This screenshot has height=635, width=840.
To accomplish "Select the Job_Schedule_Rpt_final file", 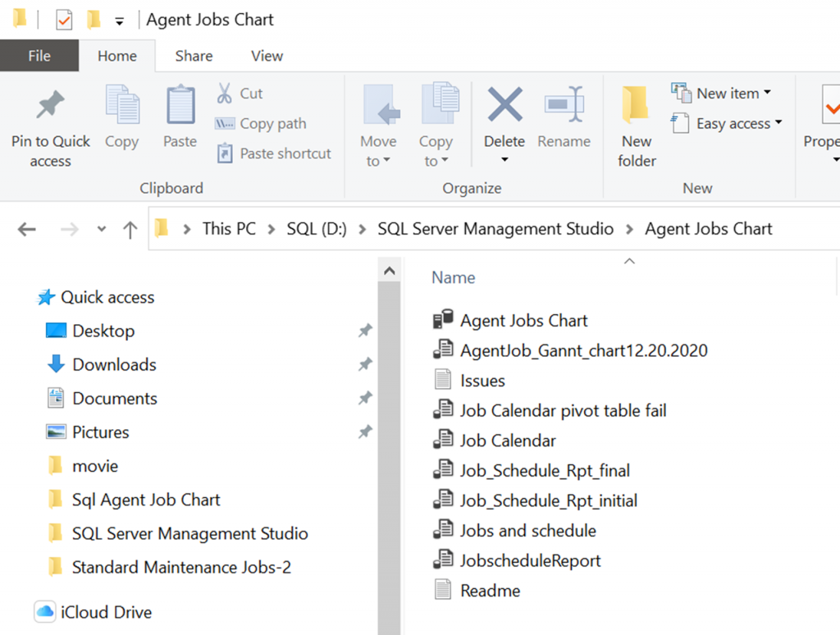I will click(545, 471).
